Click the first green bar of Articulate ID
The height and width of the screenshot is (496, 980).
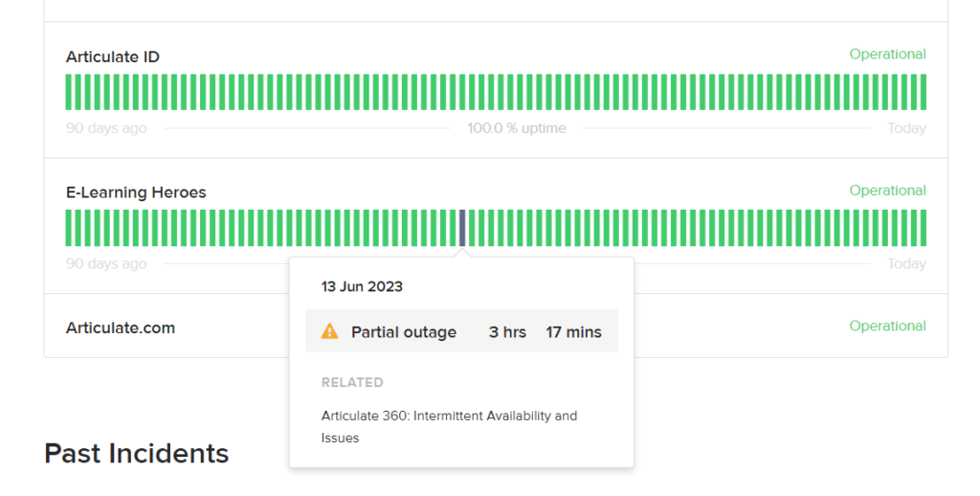(x=69, y=92)
